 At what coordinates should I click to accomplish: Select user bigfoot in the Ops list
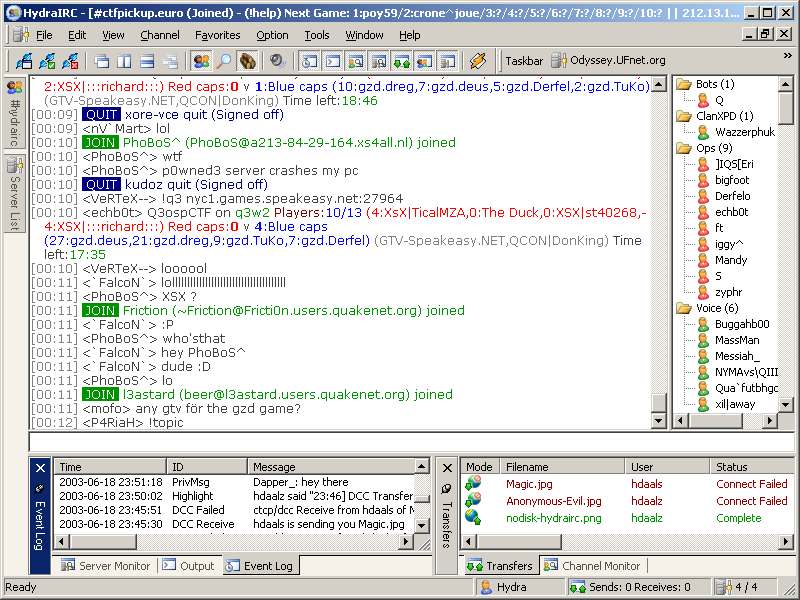point(732,180)
